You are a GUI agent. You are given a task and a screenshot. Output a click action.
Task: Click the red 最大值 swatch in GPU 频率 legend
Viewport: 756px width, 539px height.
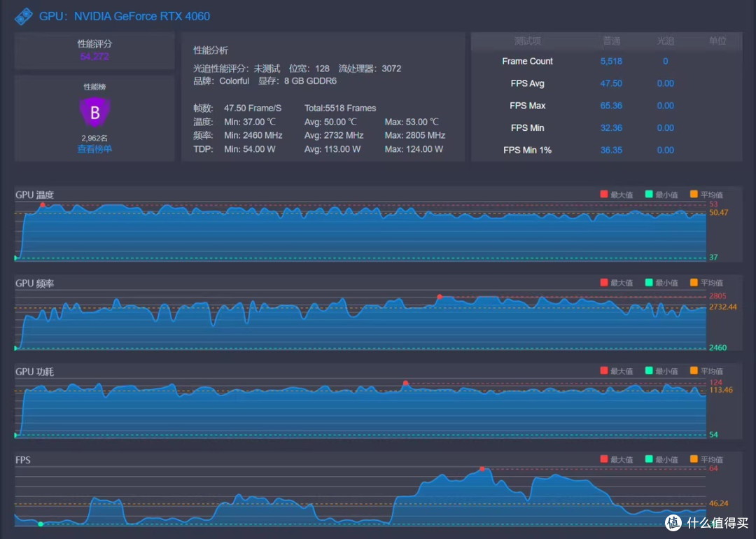point(603,283)
